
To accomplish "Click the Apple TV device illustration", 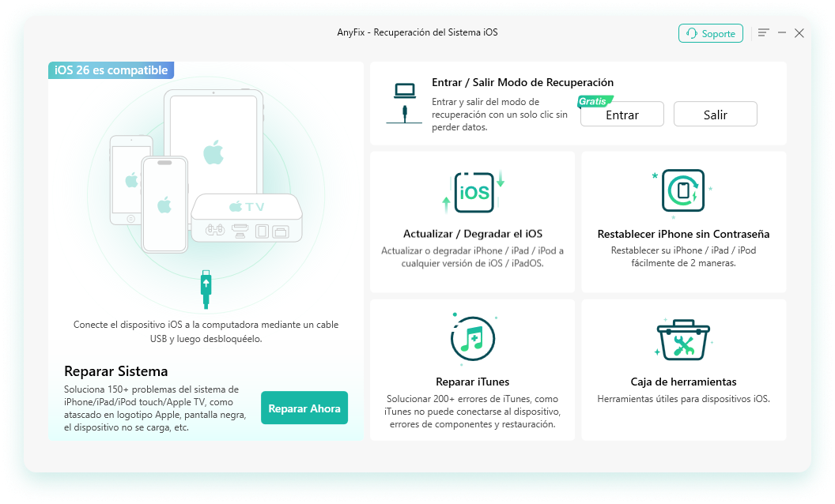I will 247,218.
